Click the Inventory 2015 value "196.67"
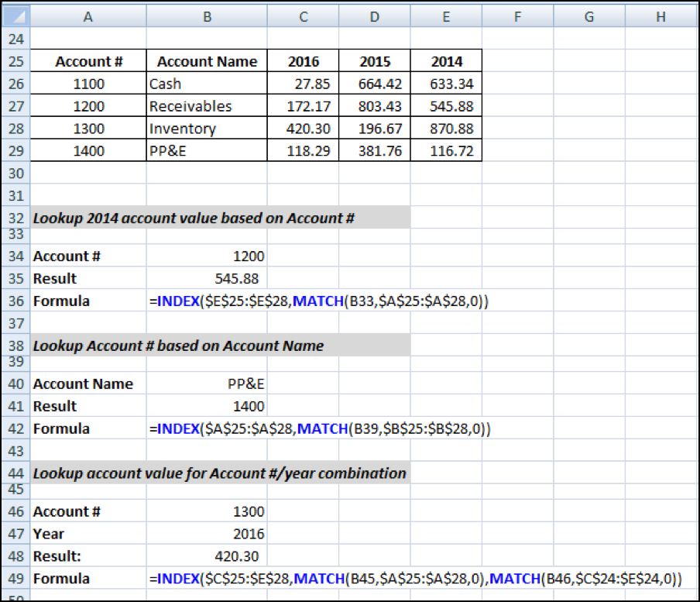 point(375,128)
